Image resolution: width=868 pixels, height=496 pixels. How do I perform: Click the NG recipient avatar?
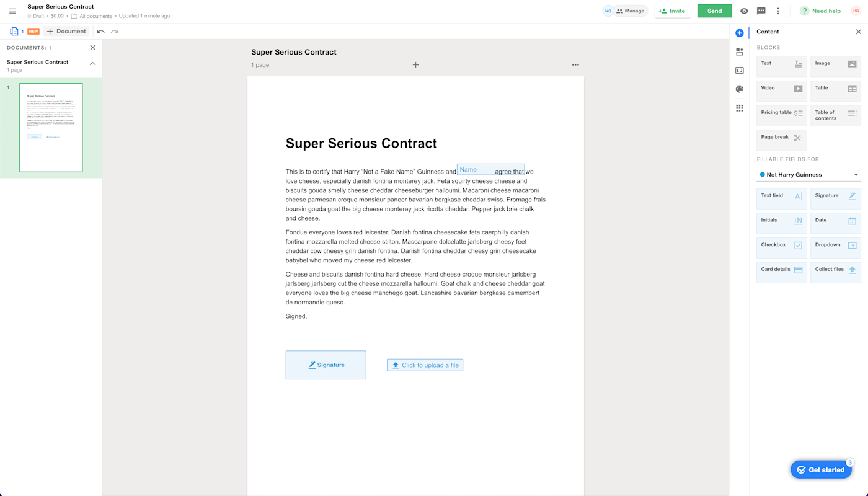click(608, 11)
